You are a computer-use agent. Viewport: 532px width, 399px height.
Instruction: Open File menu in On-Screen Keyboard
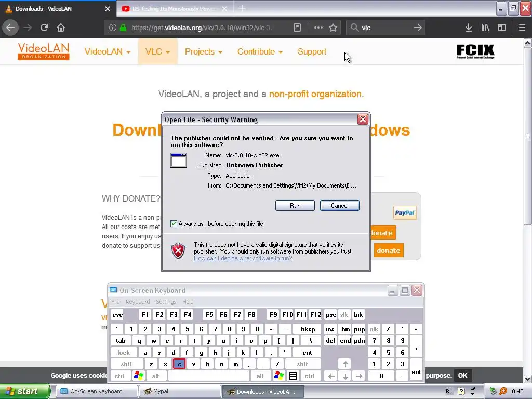115,302
